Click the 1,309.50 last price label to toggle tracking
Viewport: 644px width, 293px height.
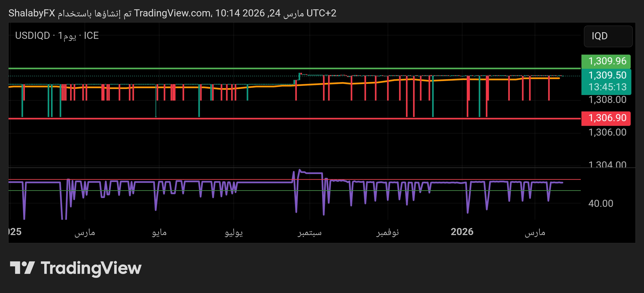click(x=609, y=75)
